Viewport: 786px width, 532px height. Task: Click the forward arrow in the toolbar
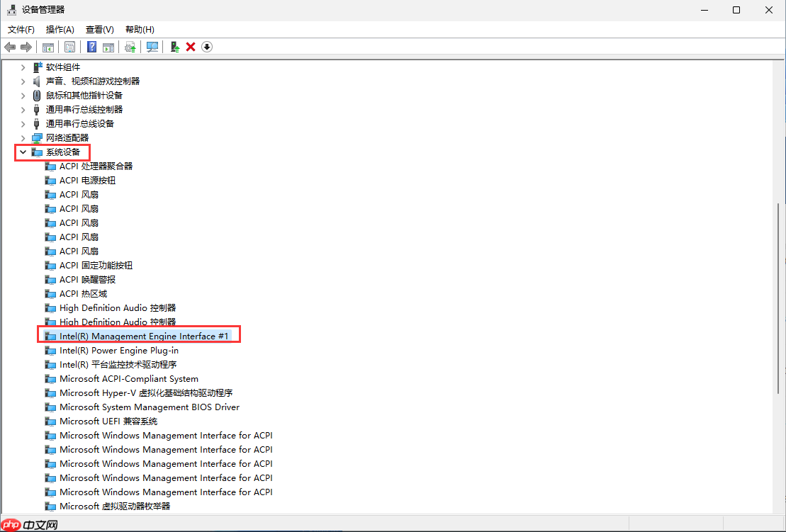[x=26, y=47]
